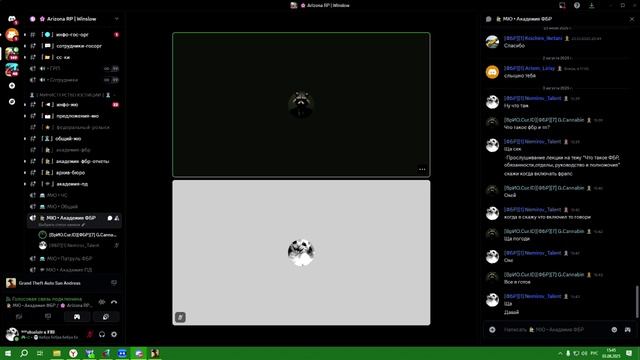This screenshot has height=360, width=640.
Task: Open Koichiro username in the 'Спасибо' message
Action: click(x=533, y=38)
